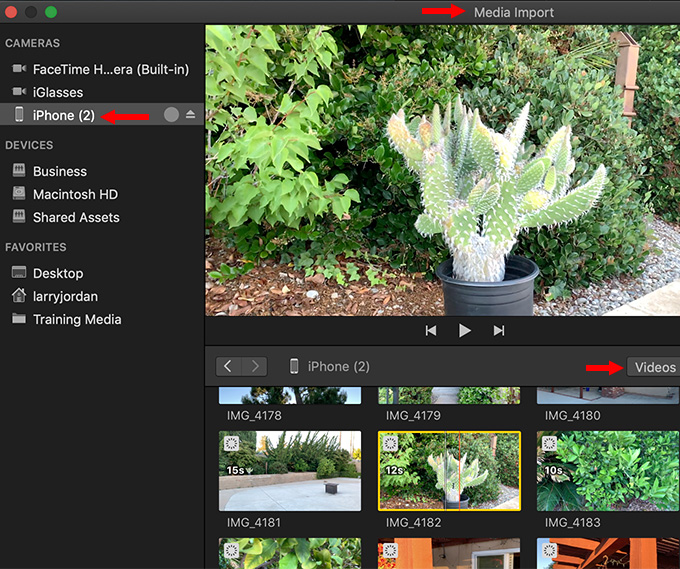Select the IMG_4179 thumbnail
The height and width of the screenshot is (569, 680).
[449, 396]
